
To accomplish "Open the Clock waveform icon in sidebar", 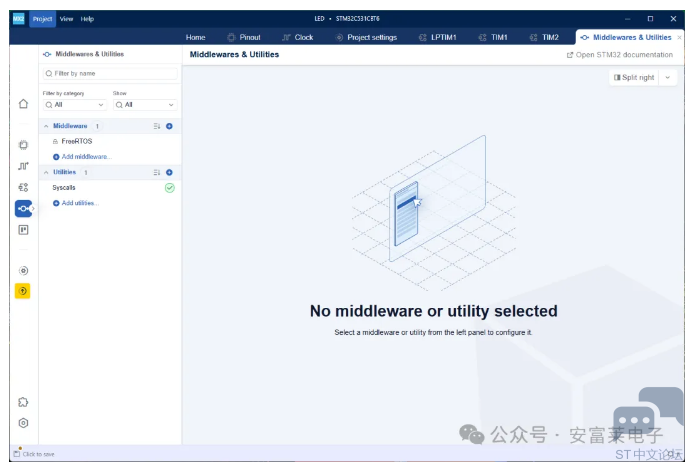I will [x=23, y=165].
